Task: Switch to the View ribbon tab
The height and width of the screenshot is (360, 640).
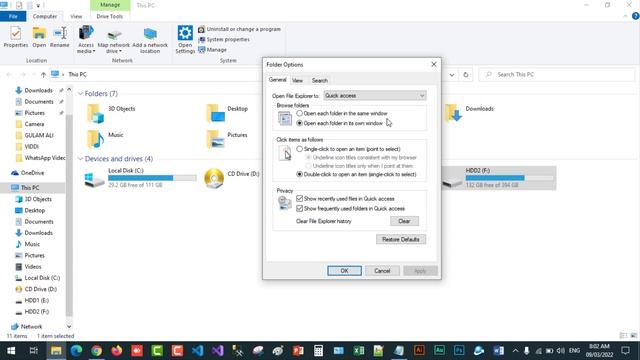Action: pos(76,16)
